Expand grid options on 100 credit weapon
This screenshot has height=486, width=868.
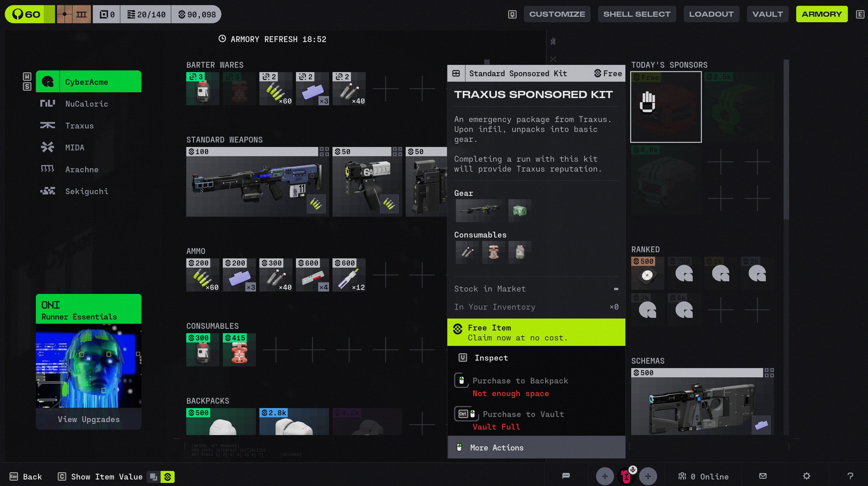click(324, 151)
